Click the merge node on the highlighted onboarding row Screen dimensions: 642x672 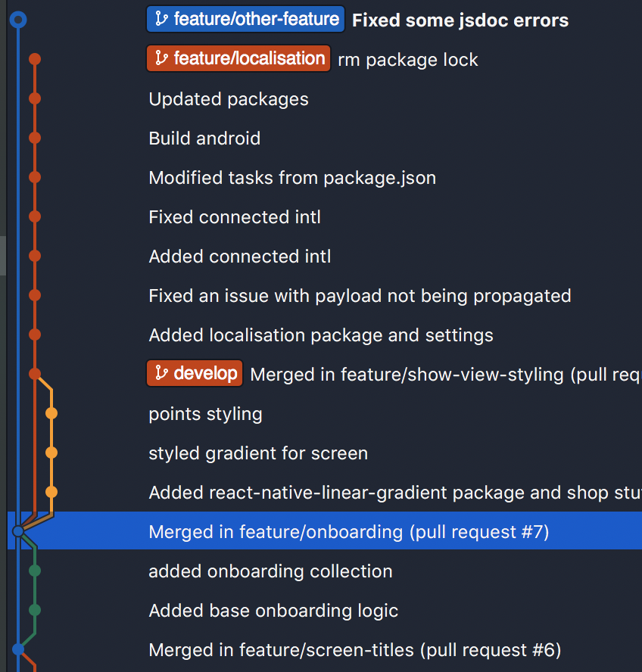click(18, 531)
